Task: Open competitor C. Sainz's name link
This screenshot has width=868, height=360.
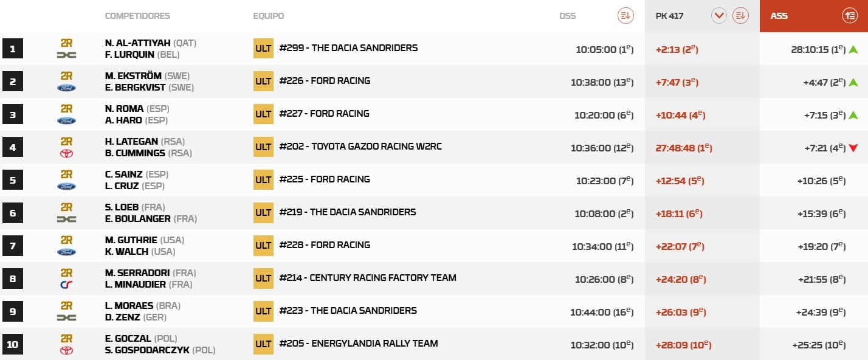Action: (x=124, y=175)
